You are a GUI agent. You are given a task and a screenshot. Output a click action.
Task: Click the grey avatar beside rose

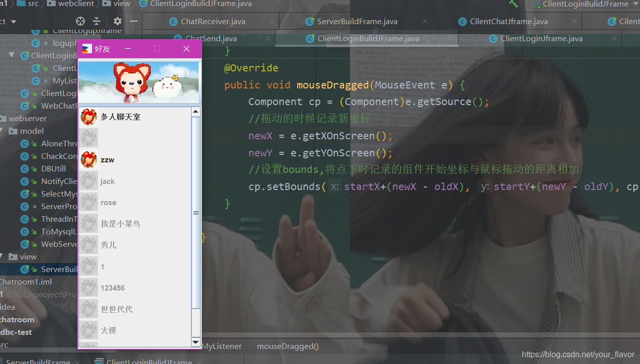[x=89, y=203]
